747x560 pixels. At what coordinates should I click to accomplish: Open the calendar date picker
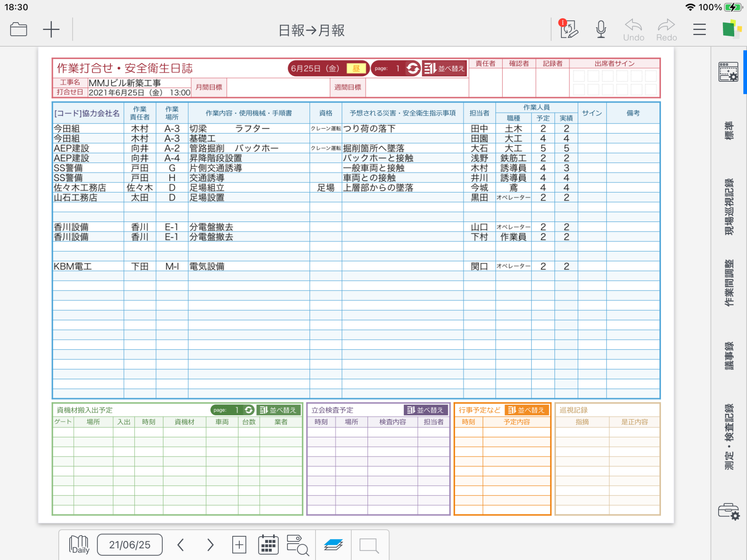[x=268, y=544]
